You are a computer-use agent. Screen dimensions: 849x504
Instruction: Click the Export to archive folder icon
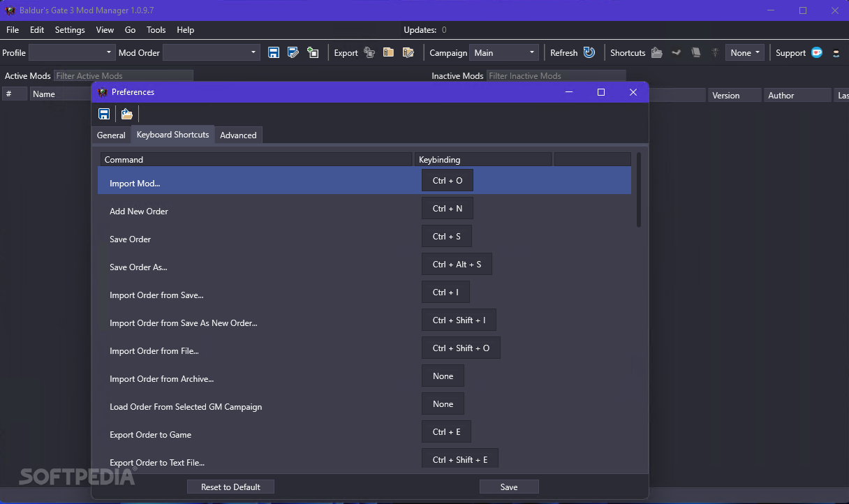pos(388,52)
